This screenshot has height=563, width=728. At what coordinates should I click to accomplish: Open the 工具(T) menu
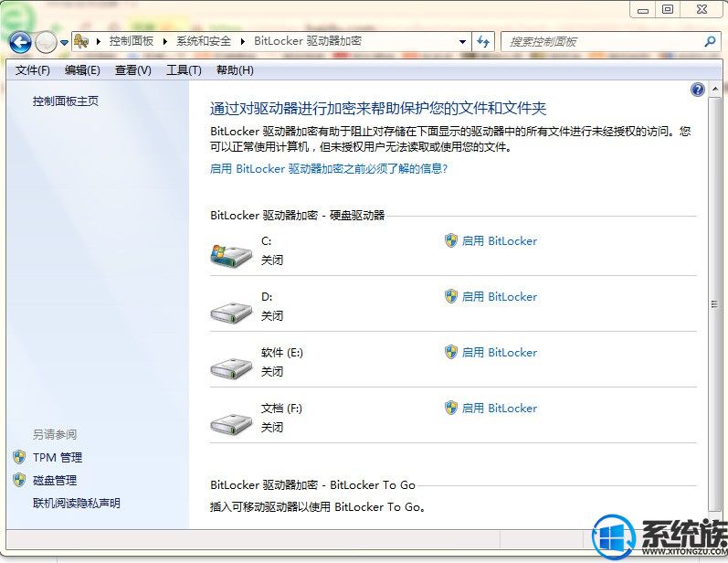[x=184, y=70]
